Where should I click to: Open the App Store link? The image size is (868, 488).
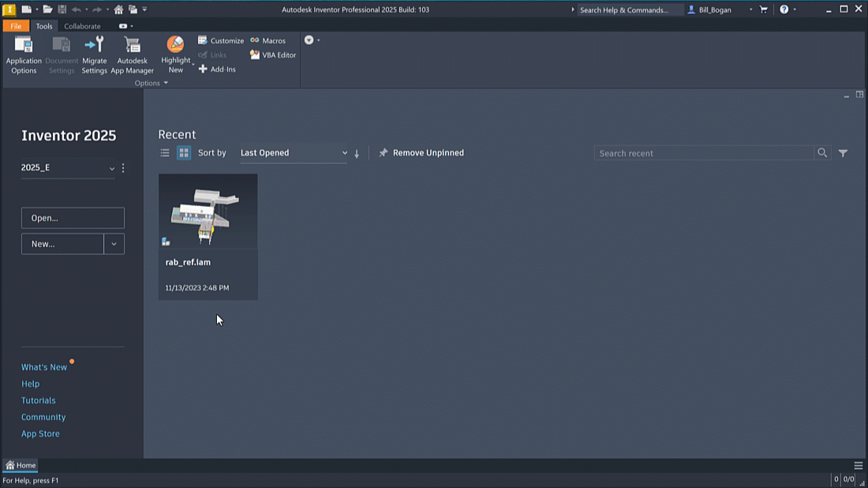40,434
